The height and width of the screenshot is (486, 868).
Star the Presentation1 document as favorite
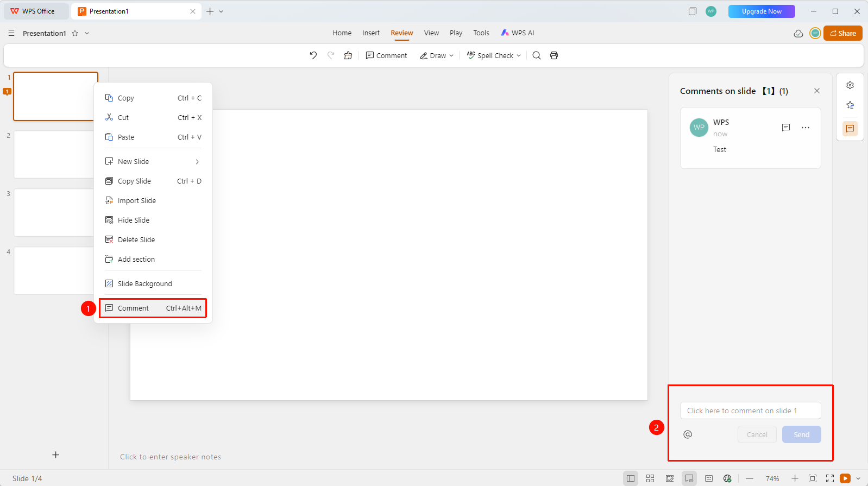pyautogui.click(x=75, y=33)
